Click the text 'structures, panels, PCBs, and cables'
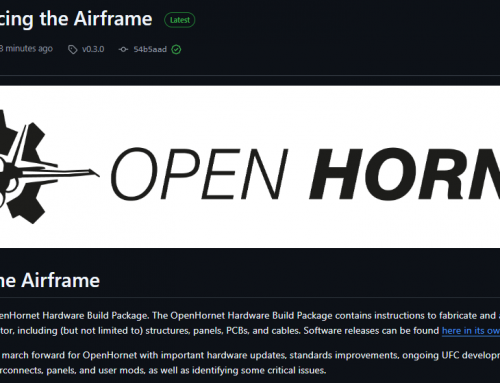The height and width of the screenshot is (383, 500). [x=223, y=331]
